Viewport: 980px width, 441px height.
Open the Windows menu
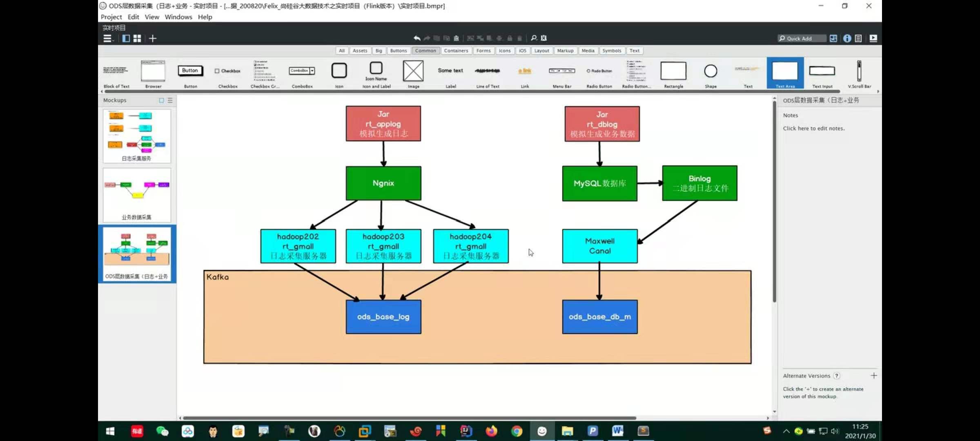178,17
